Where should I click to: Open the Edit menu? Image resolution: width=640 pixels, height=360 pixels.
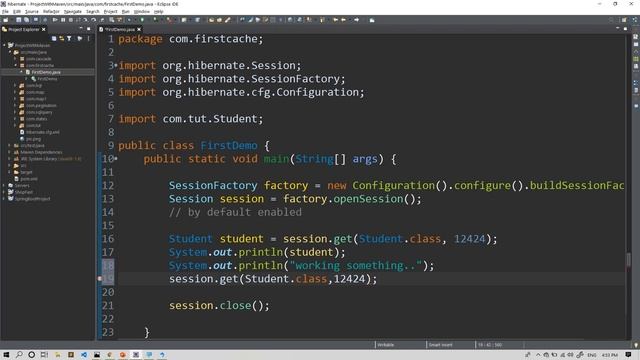tap(17, 11)
